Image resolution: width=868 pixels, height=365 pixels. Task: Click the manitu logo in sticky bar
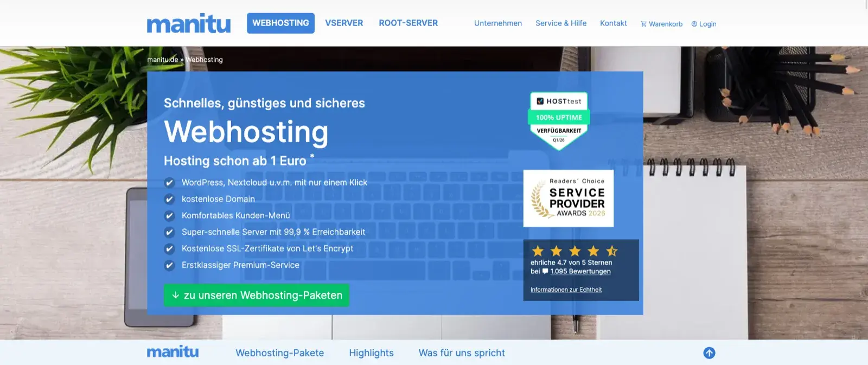point(173,352)
